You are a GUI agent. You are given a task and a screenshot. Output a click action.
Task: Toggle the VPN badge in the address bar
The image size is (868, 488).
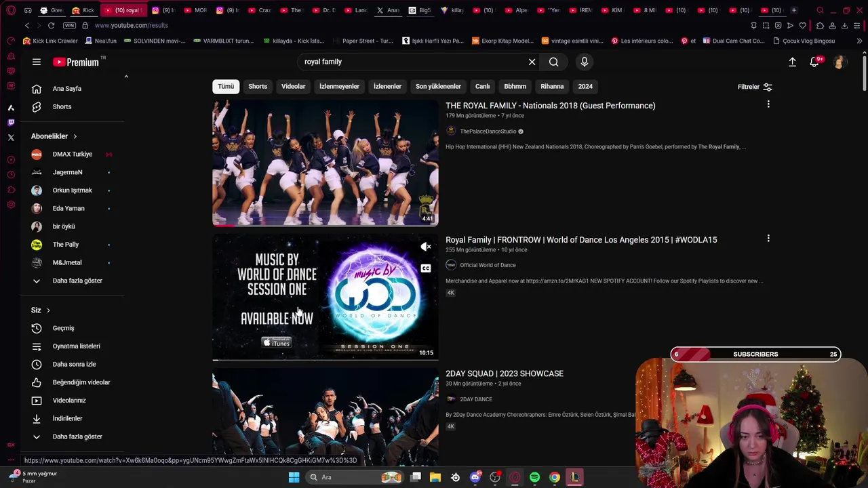pyautogui.click(x=69, y=25)
